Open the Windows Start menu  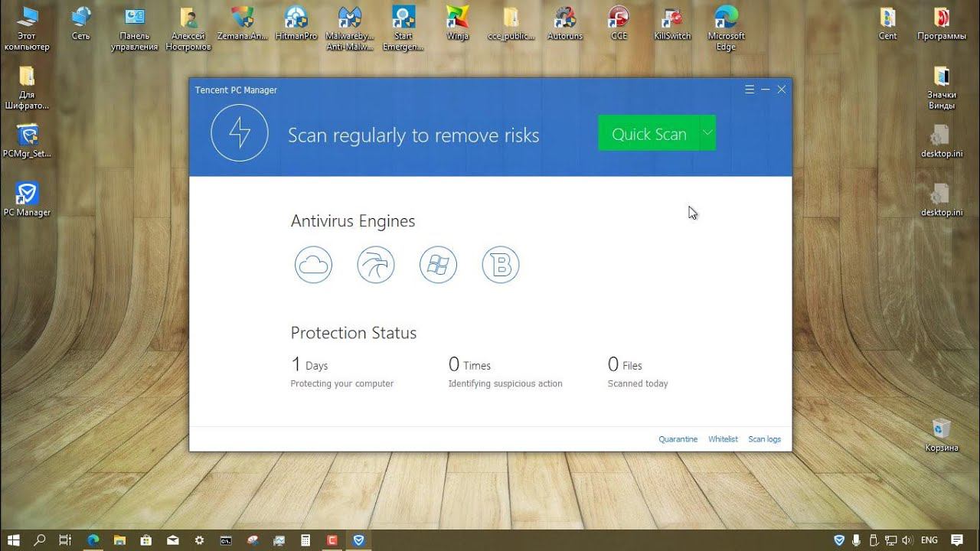pyautogui.click(x=14, y=540)
